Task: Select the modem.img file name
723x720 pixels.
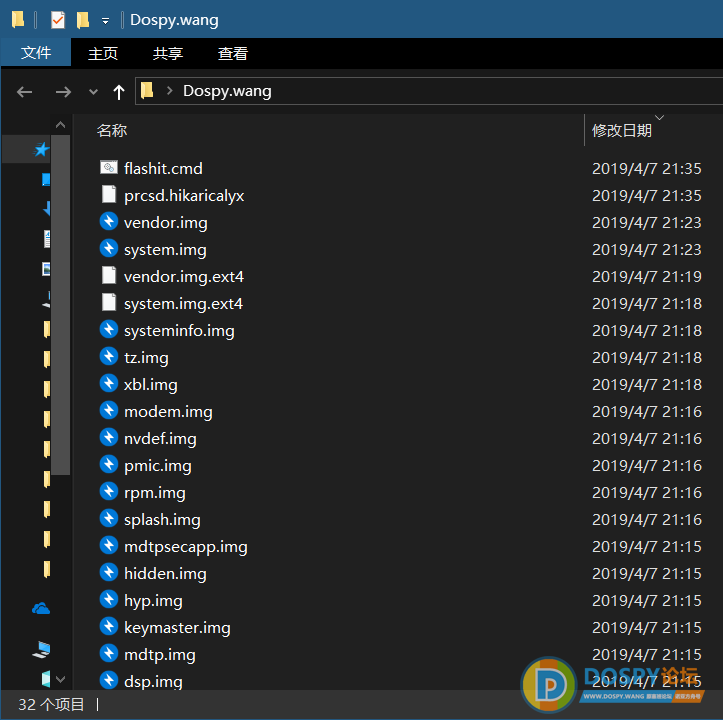Action: pyautogui.click(x=168, y=411)
